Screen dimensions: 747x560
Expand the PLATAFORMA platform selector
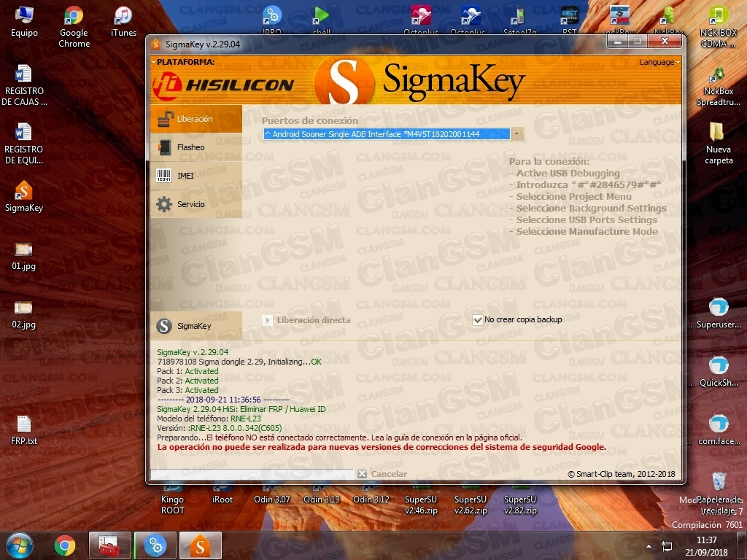[183, 62]
